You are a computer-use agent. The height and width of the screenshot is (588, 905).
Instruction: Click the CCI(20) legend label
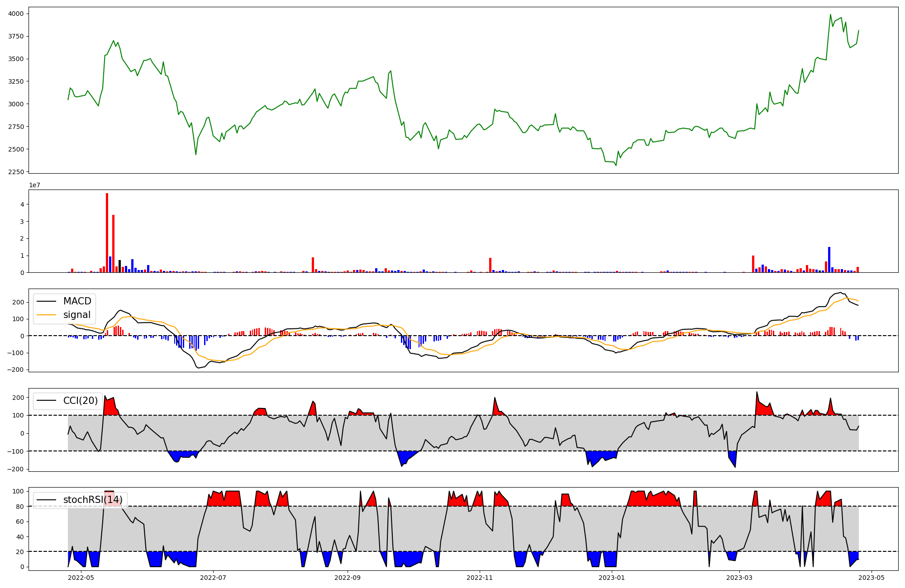81,401
